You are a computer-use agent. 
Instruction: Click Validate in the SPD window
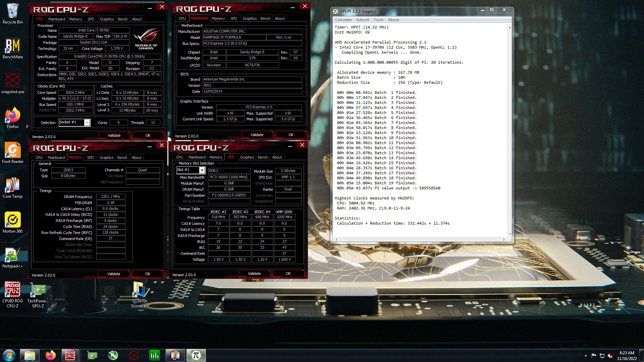(254, 274)
